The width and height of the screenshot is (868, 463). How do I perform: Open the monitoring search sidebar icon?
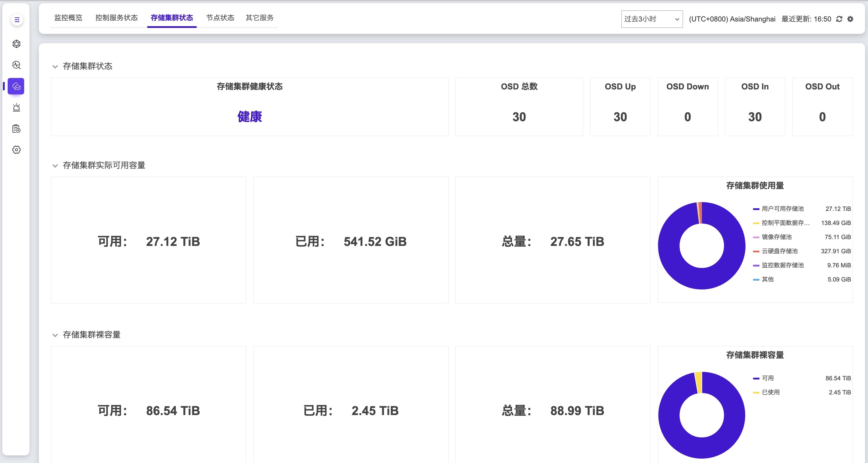tap(16, 65)
